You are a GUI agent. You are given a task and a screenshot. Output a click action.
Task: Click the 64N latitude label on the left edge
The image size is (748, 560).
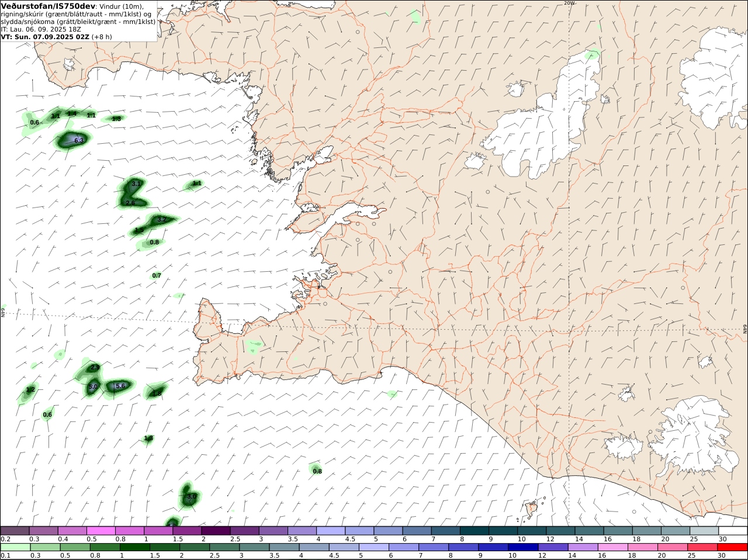3,312
